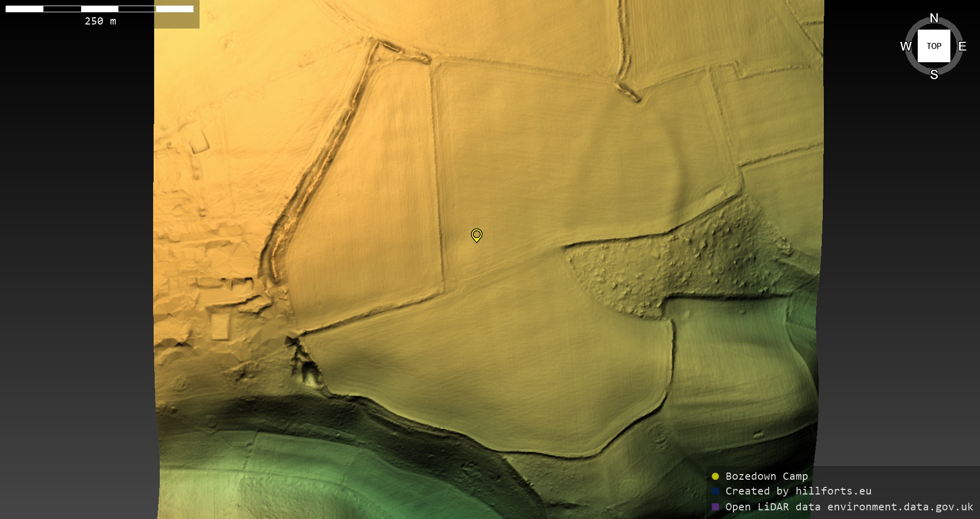Click the yellow dot beside Bozedown Camp
The image size is (980, 519).
tap(715, 476)
